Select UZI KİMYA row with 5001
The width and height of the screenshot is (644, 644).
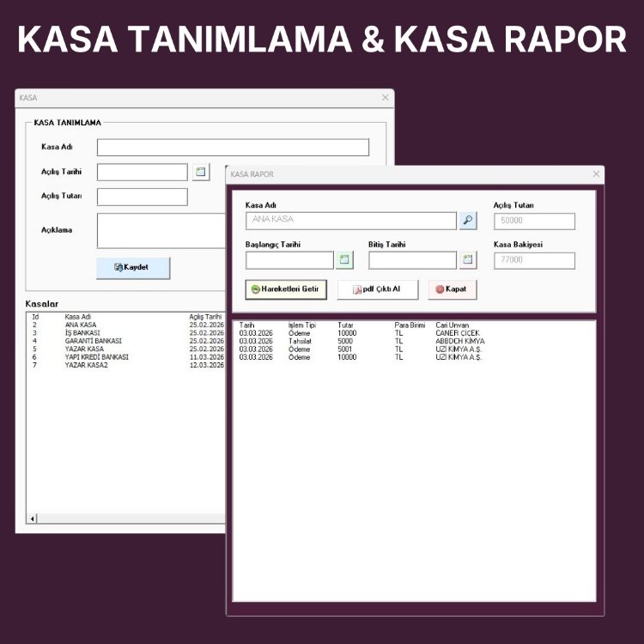point(414,349)
